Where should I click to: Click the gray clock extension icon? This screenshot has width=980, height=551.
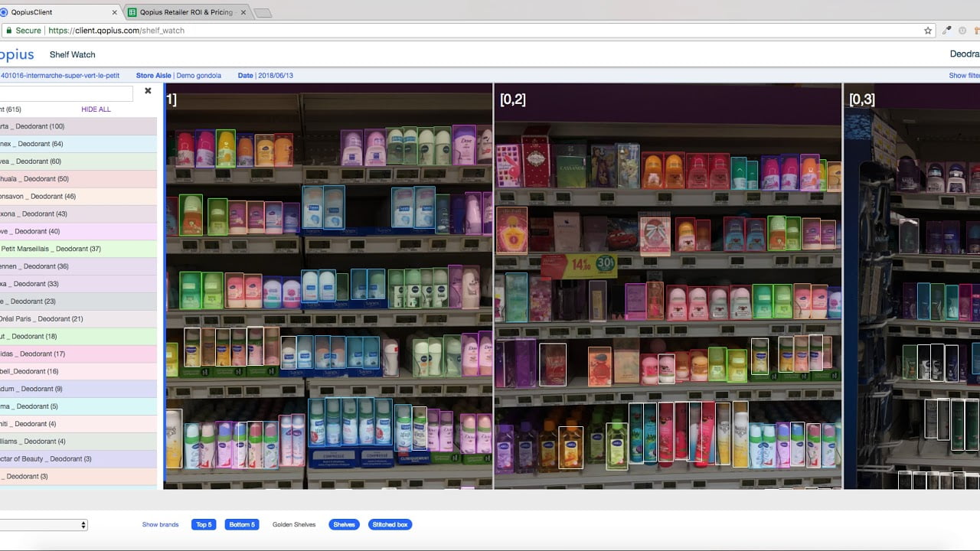click(962, 31)
